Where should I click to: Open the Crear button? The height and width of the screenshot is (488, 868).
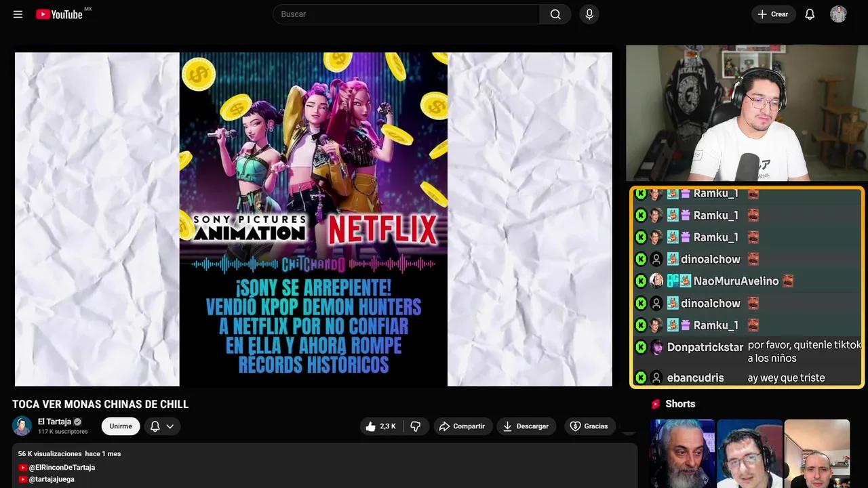pos(773,14)
